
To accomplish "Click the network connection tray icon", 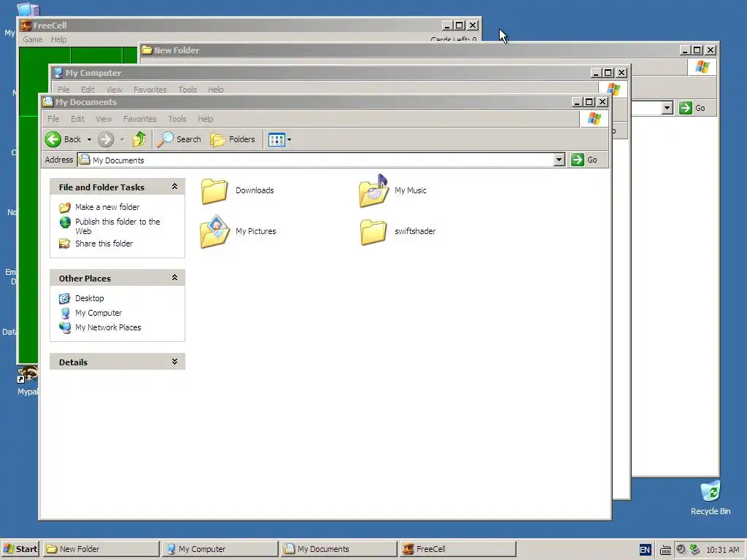I will [x=694, y=550].
